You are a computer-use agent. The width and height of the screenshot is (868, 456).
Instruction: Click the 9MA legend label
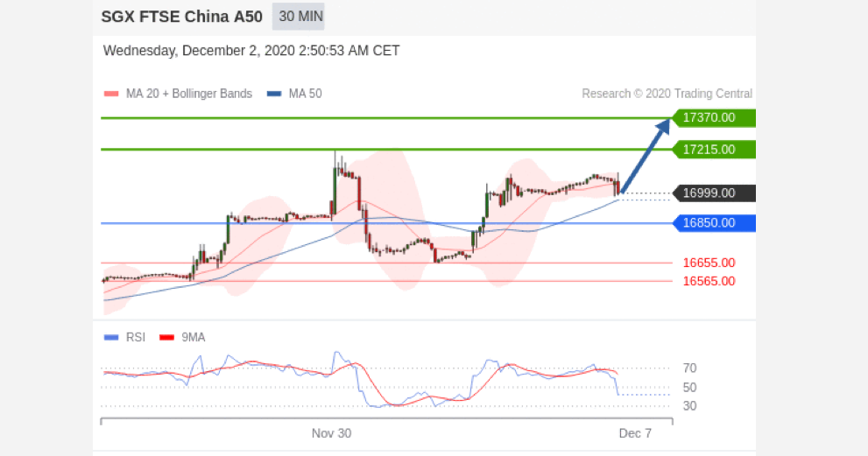coord(194,338)
